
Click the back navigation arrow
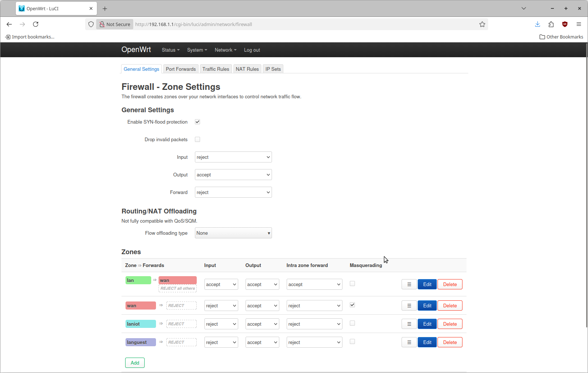tap(9, 24)
